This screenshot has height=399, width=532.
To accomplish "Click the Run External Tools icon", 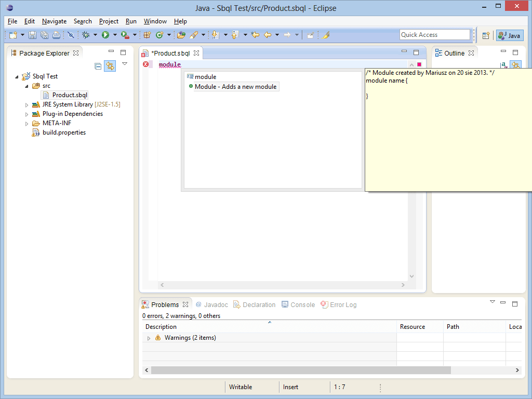I will 125,35.
